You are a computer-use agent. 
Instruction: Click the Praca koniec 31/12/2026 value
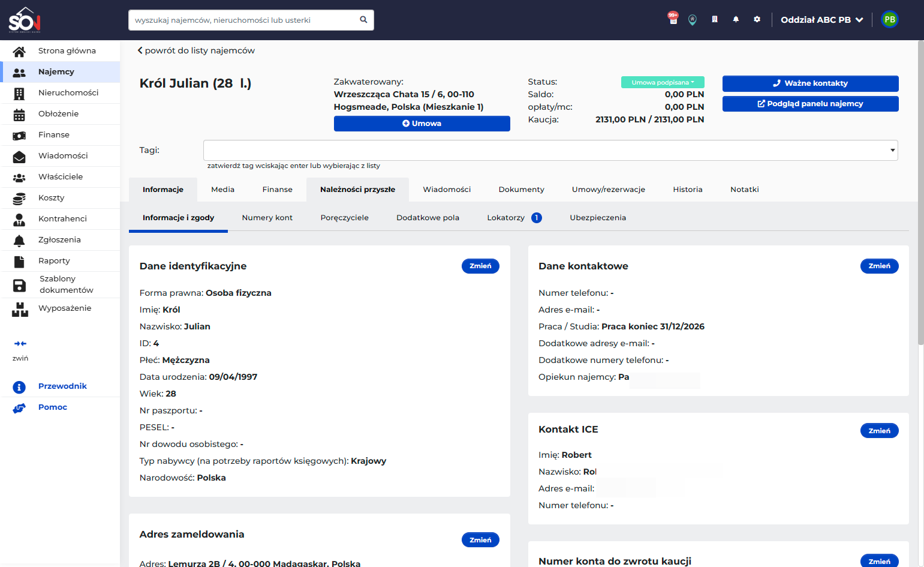tap(653, 326)
